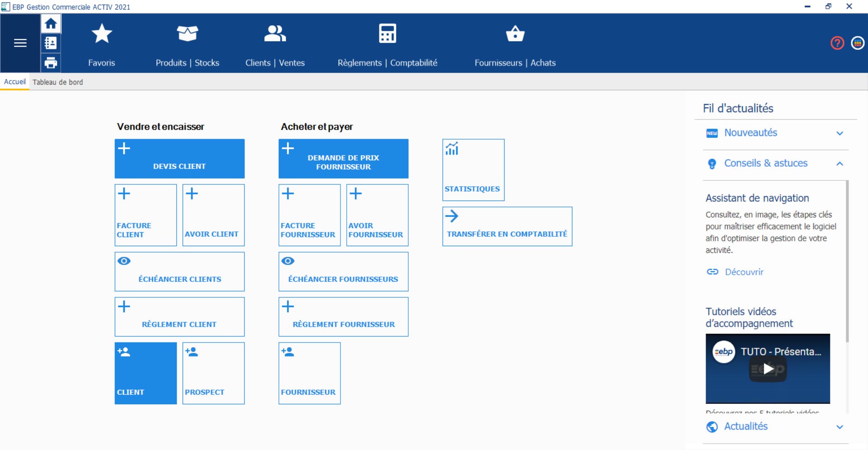The image size is (868, 450).
Task: Open the Clients | Ventes menu
Action: pos(275,44)
